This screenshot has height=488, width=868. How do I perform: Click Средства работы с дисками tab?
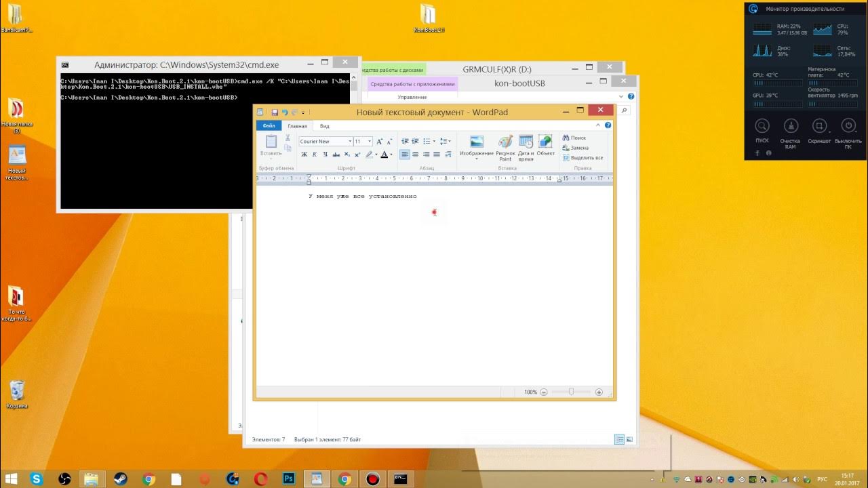393,70
